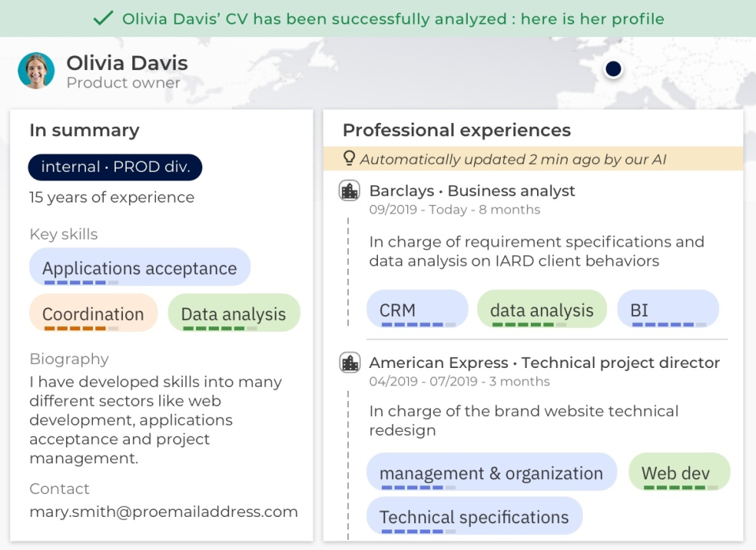
Task: Click the Barclays Business analyst title
Action: pos(472,191)
